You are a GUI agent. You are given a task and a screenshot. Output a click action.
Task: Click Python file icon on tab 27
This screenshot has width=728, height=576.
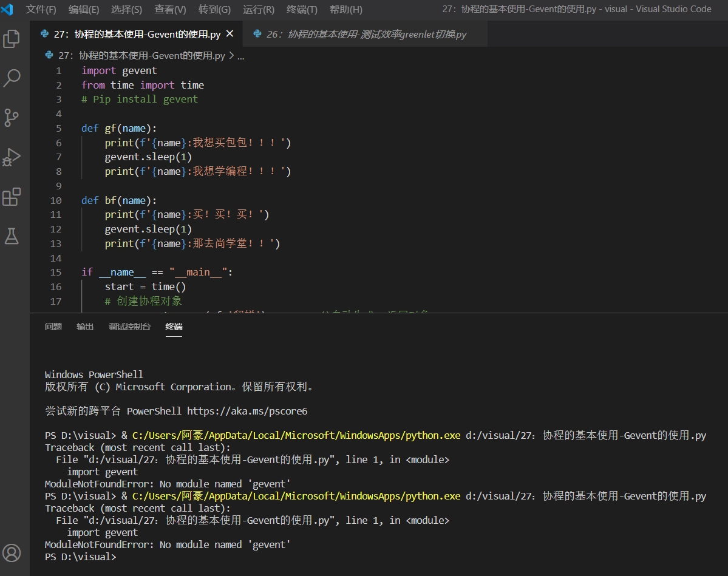[x=44, y=34]
